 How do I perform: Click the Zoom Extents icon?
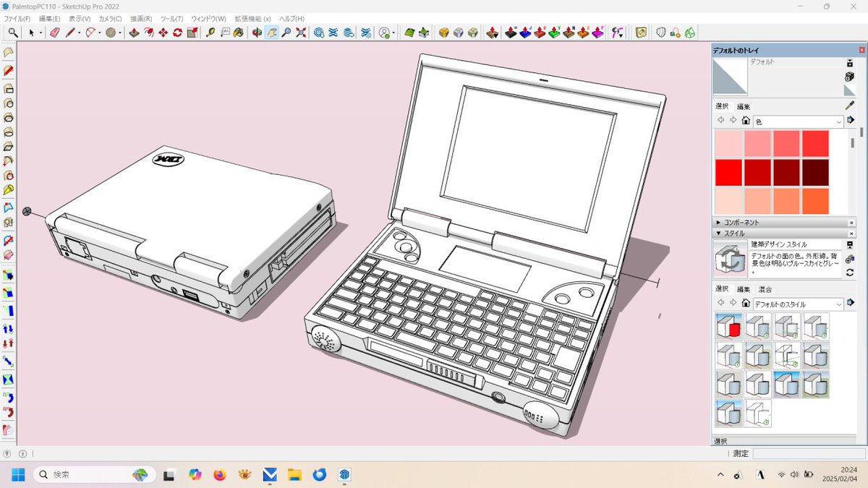pos(301,33)
